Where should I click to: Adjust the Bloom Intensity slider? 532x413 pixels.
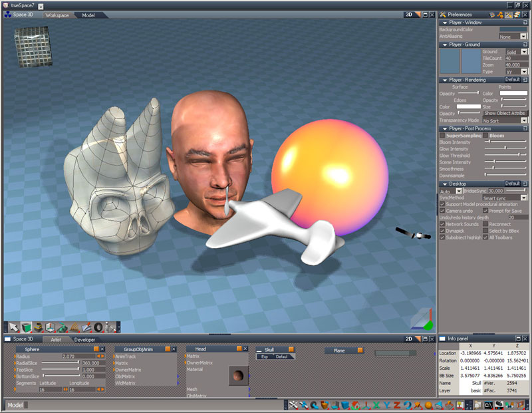tap(489, 142)
